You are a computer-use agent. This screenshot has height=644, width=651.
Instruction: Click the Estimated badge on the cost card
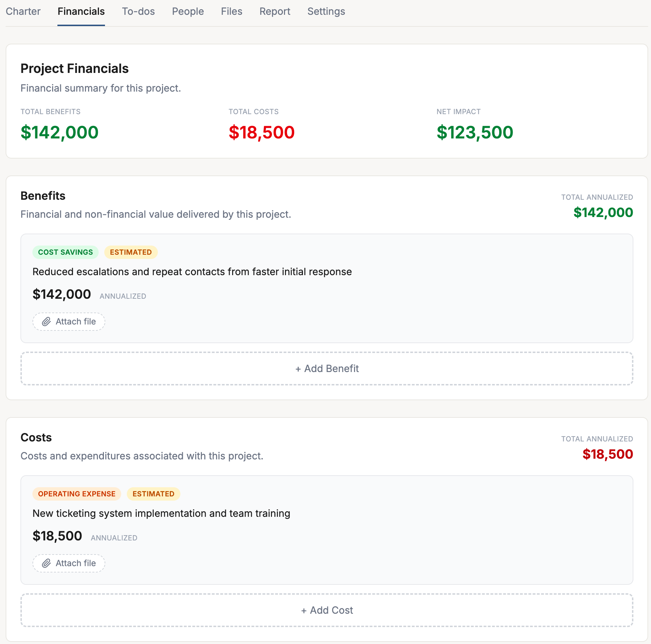153,494
